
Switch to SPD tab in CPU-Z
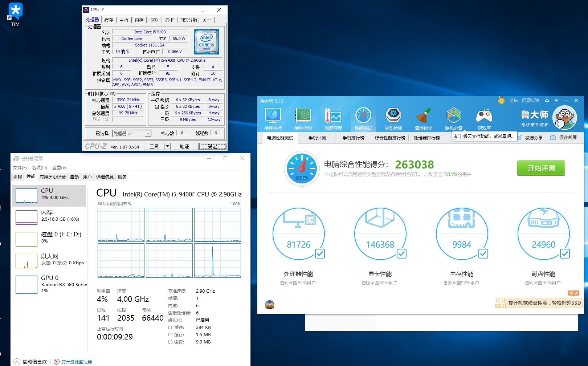coord(154,20)
